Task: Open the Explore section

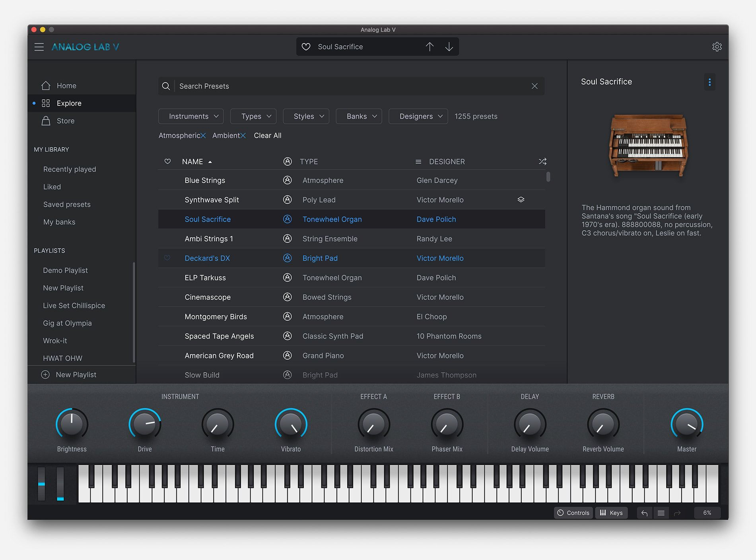Action: click(82, 103)
